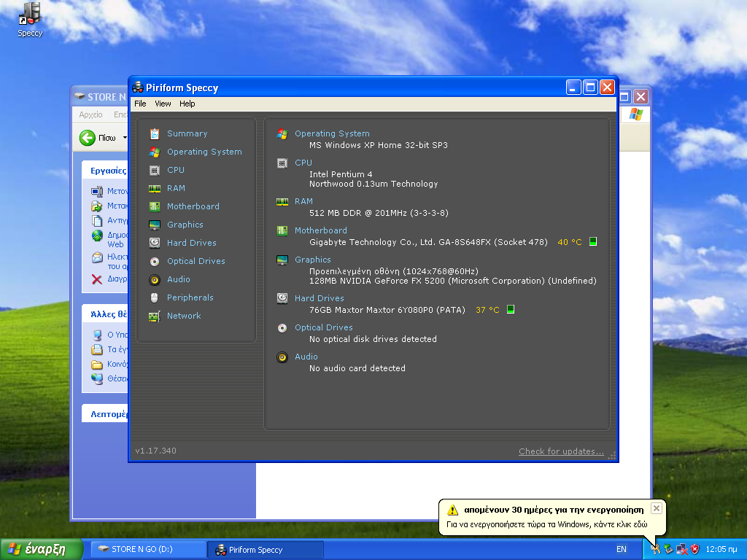Click the Motherboard heading link in summary
Screen dimensions: 747x560
click(x=321, y=230)
